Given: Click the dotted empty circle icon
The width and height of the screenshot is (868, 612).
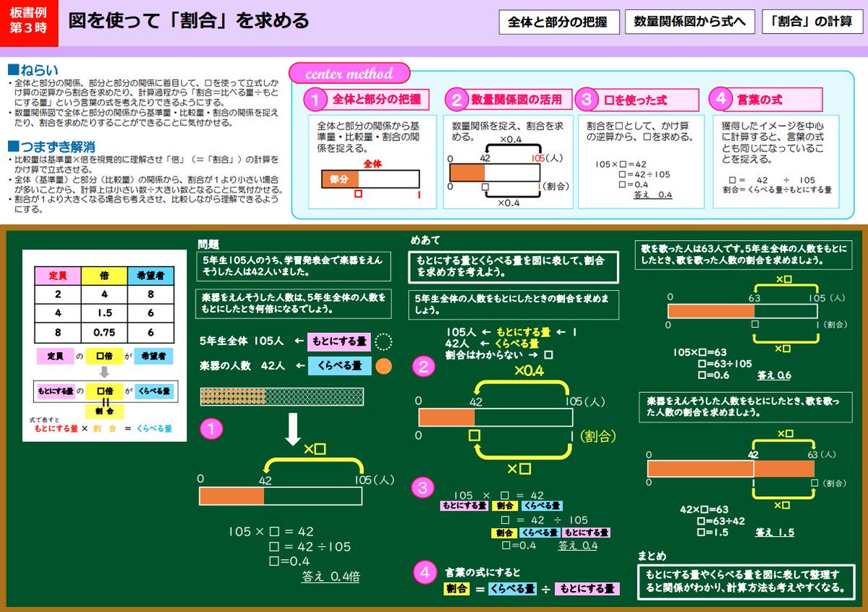Looking at the screenshot, I should [x=385, y=341].
